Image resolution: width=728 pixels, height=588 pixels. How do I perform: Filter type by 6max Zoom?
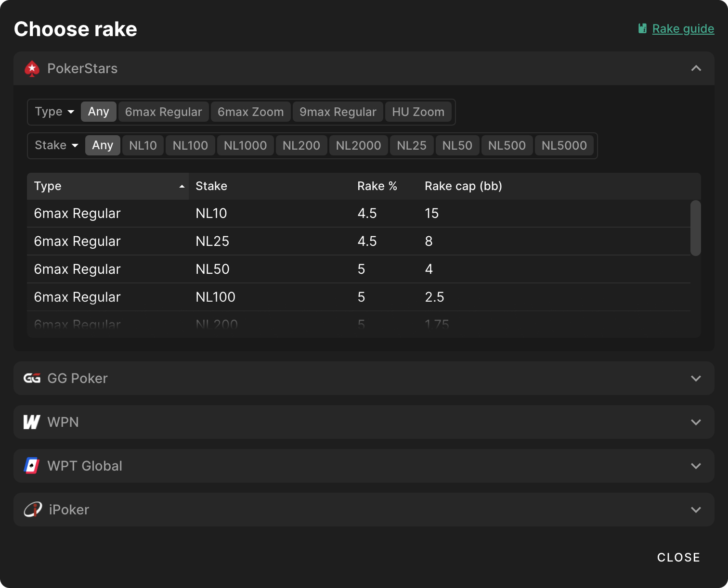click(x=251, y=112)
